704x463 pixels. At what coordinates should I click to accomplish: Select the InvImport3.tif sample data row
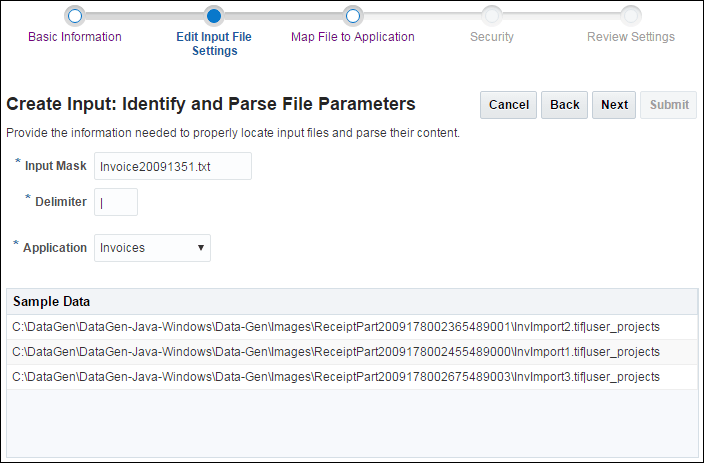(336, 377)
